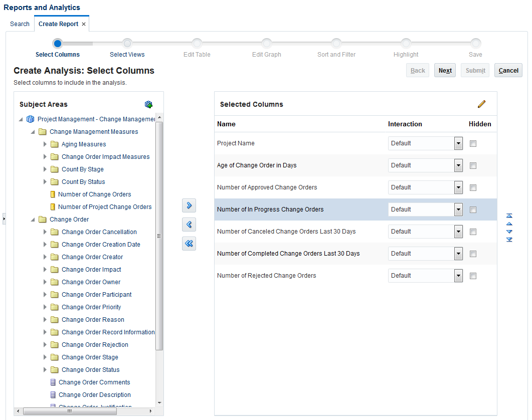Switch to the Search tab
The height and width of the screenshot is (420, 532).
tap(20, 24)
